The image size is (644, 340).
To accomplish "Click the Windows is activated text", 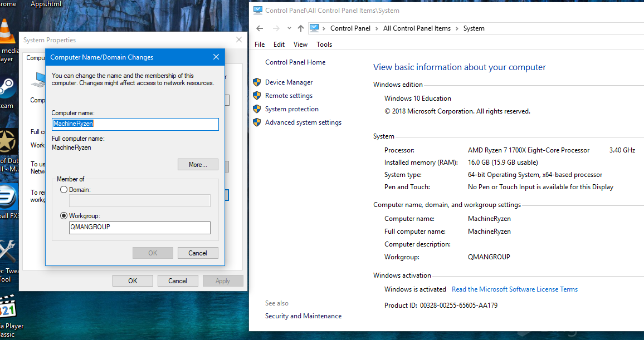I will (x=415, y=289).
